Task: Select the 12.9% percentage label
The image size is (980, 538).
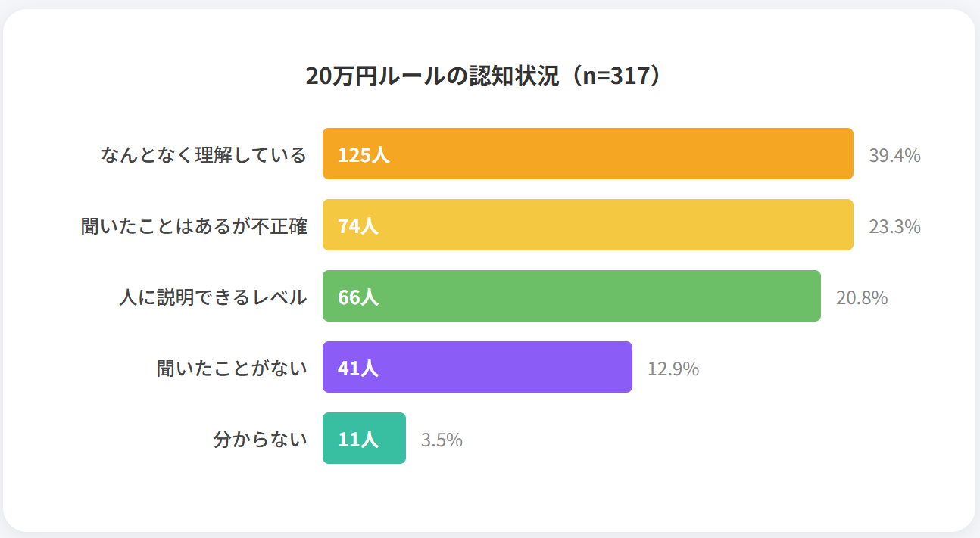Action: [673, 369]
